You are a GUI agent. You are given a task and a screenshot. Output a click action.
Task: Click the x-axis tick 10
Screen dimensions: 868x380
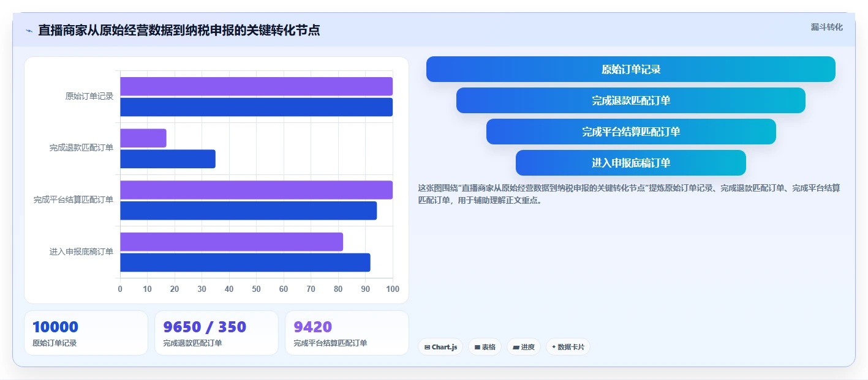click(x=147, y=289)
